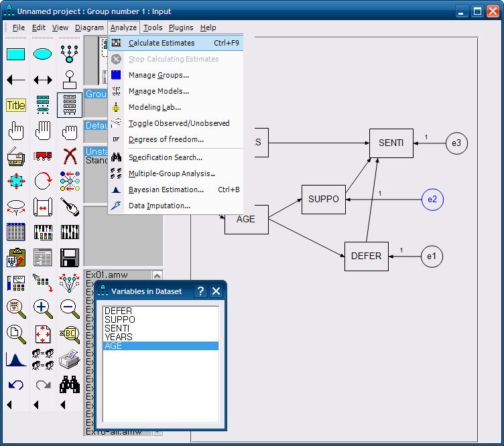
Task: Select the rotate indicators tool
Action: coord(42,181)
